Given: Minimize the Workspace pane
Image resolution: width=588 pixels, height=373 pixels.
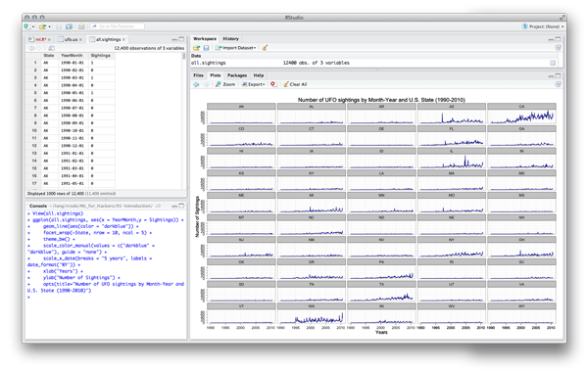Looking at the screenshot, I should (551, 39).
